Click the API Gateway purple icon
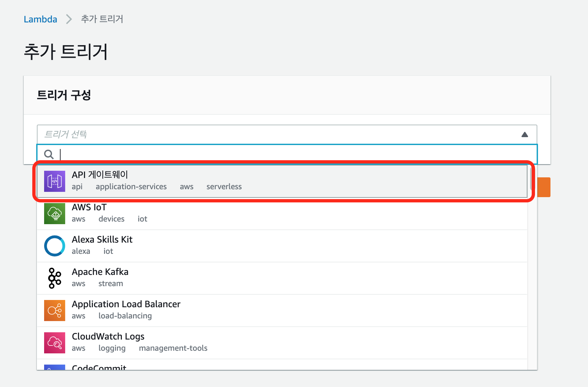Viewport: 588px width, 387px height. [55, 181]
